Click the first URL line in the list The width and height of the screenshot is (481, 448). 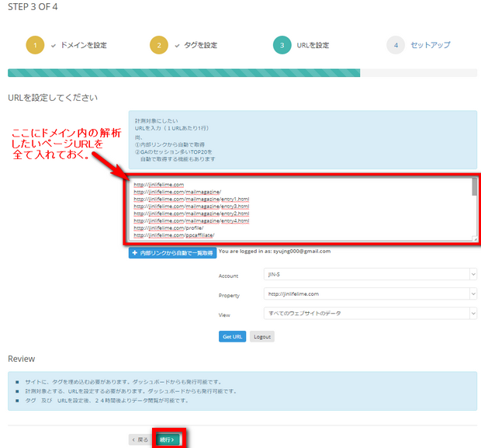(158, 185)
